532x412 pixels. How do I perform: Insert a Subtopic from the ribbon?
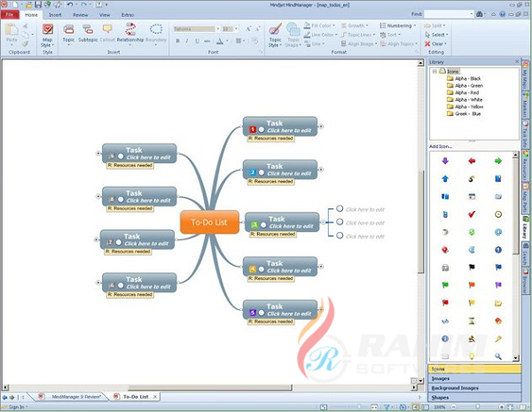[x=88, y=34]
